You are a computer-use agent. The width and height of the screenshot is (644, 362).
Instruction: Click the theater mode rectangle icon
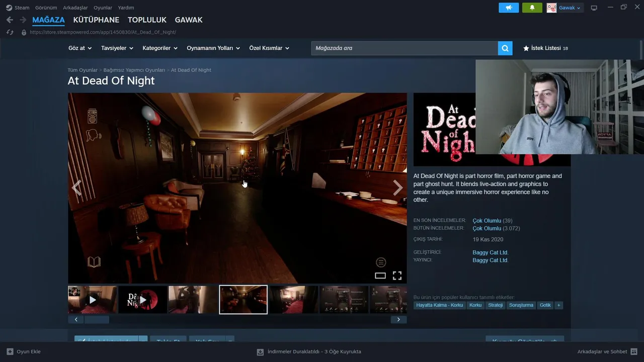click(380, 276)
